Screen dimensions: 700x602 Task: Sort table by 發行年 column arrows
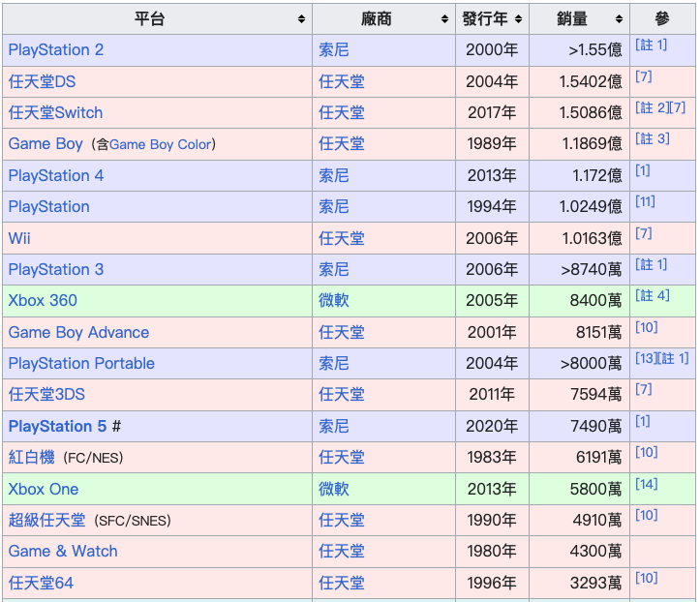click(x=518, y=18)
